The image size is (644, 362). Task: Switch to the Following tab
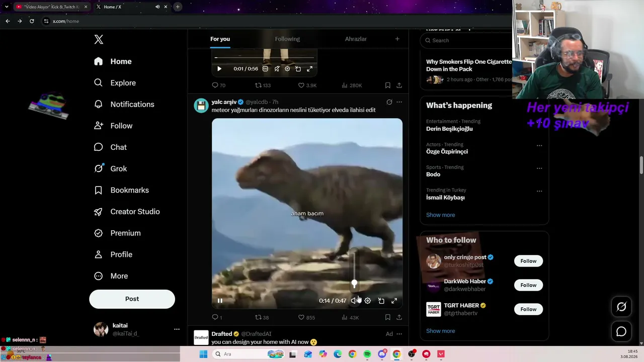(x=287, y=39)
